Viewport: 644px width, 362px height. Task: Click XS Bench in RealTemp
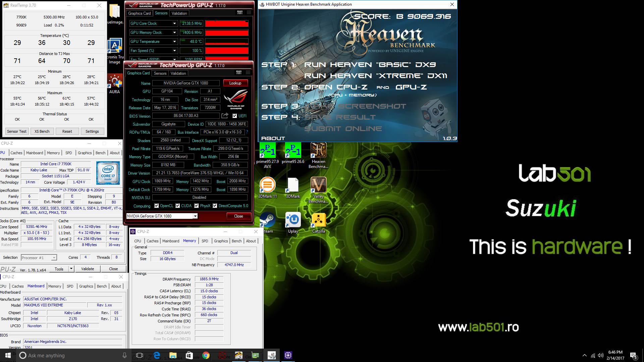coord(42,131)
